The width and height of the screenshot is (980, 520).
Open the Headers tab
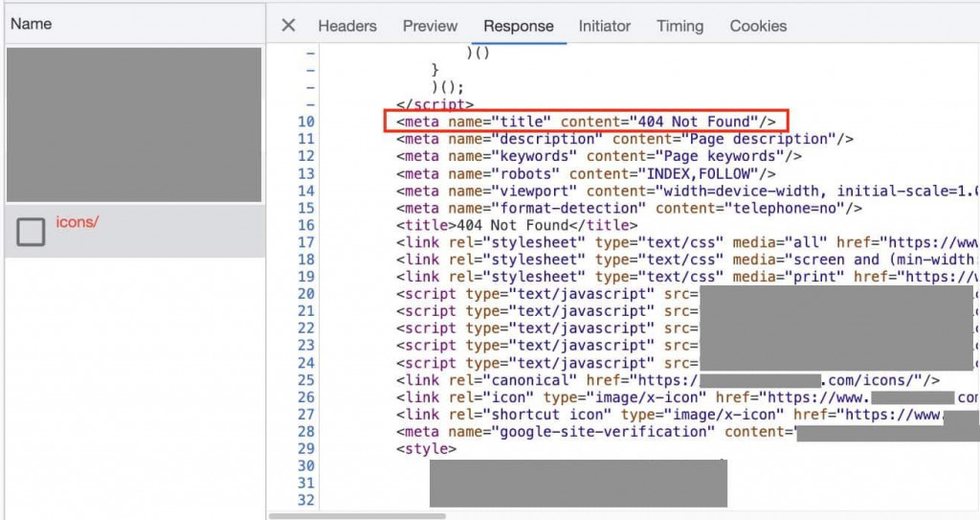point(346,26)
